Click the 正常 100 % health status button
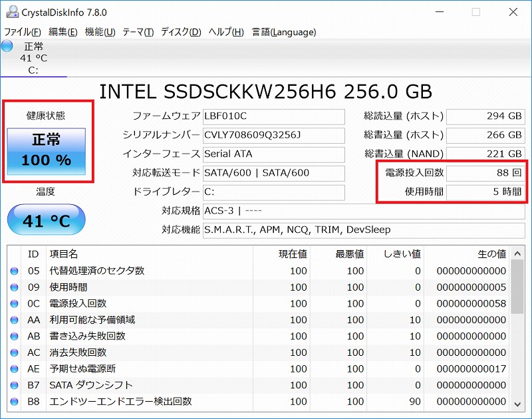 47,152
